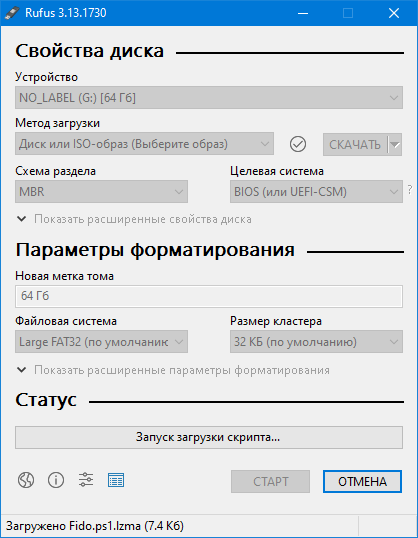This screenshot has height=538, width=418.
Task: Minimize the Rufus window
Action: (303, 13)
